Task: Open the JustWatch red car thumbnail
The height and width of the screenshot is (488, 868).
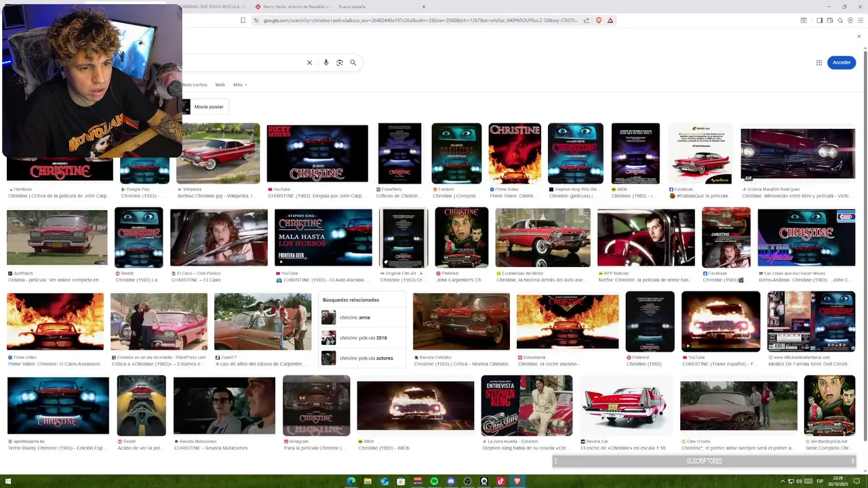Action: 57,238
